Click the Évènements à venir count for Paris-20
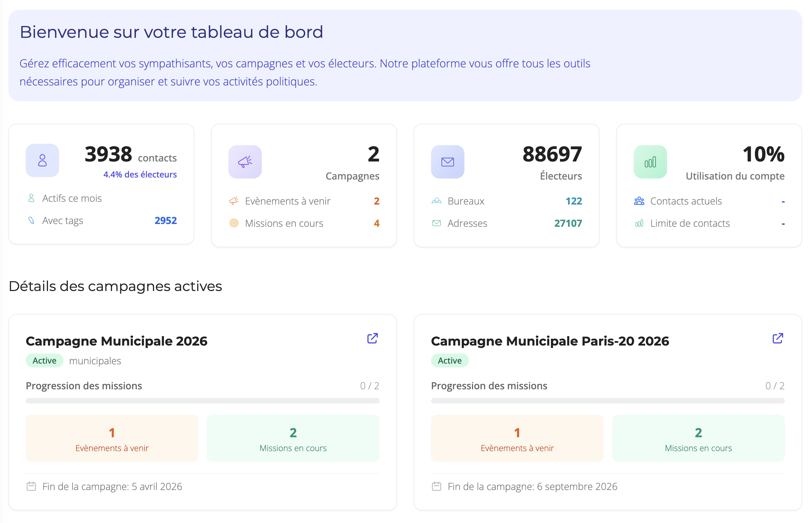The width and height of the screenshot is (812, 523). 517,433
